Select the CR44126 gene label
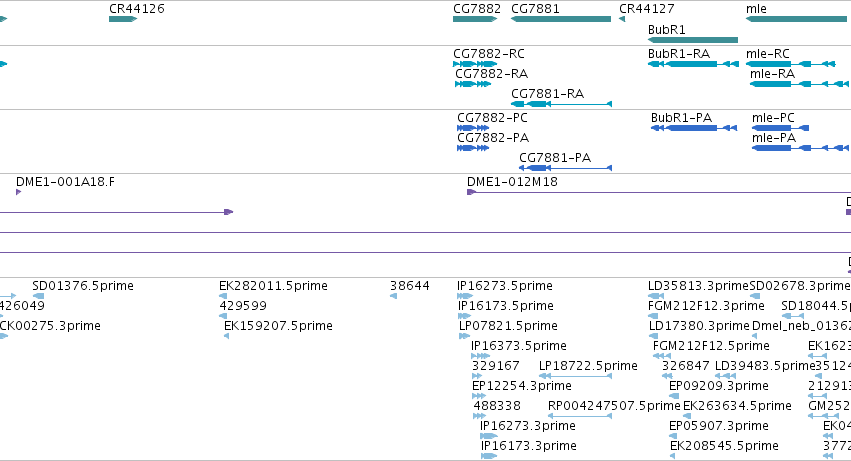 click(x=137, y=9)
